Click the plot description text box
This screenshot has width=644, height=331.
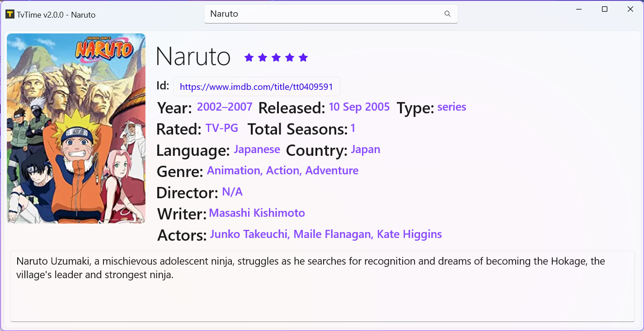click(322, 286)
